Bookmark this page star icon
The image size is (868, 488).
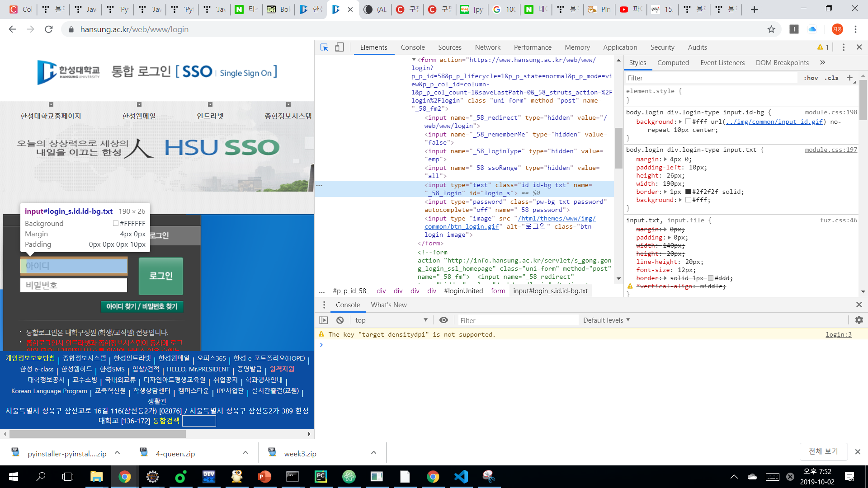coord(771,29)
